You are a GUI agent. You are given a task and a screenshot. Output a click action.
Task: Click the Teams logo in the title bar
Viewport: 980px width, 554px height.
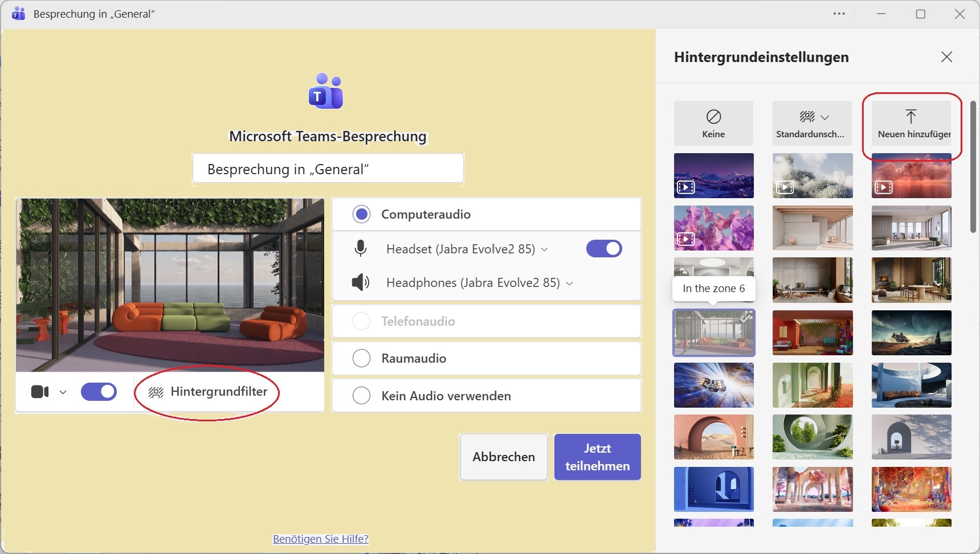coord(18,13)
